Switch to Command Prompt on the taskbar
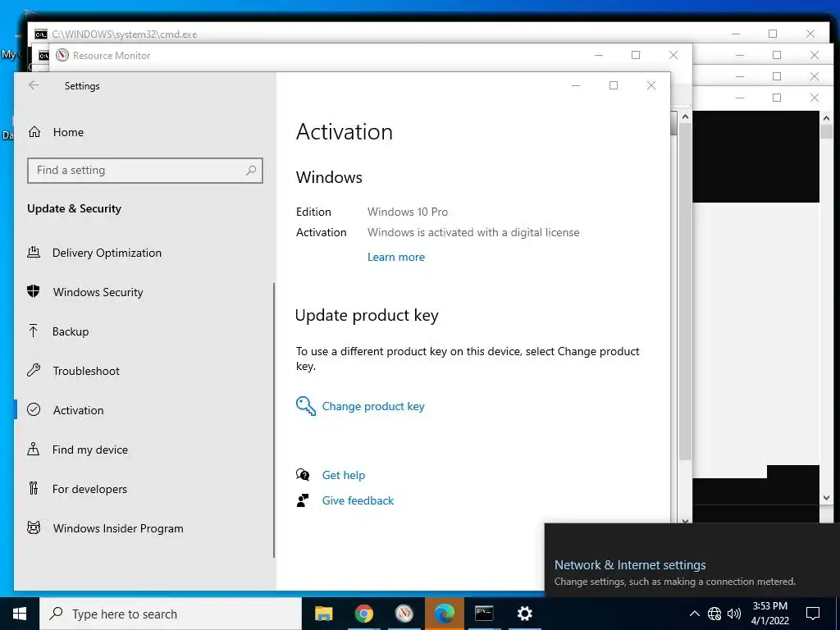 tap(484, 614)
